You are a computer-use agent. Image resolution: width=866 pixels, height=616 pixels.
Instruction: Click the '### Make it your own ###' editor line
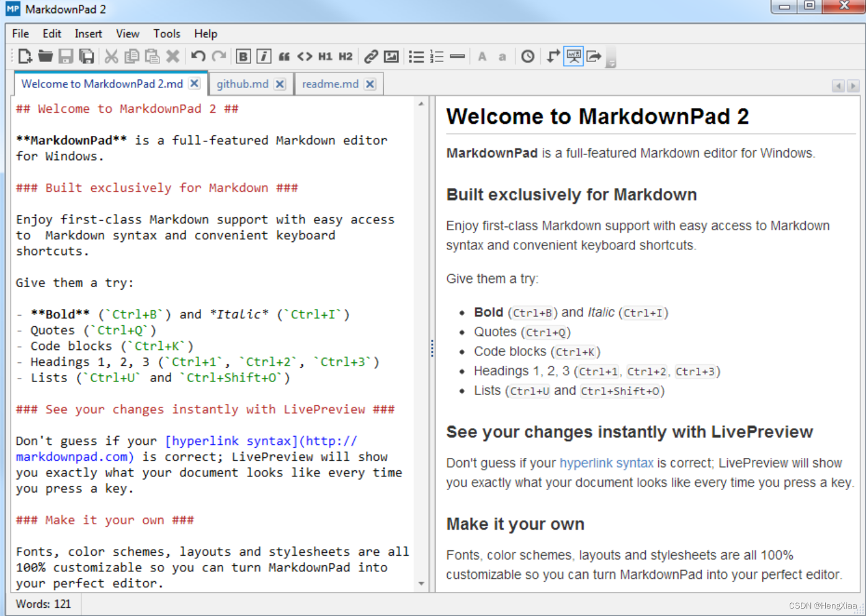(105, 520)
